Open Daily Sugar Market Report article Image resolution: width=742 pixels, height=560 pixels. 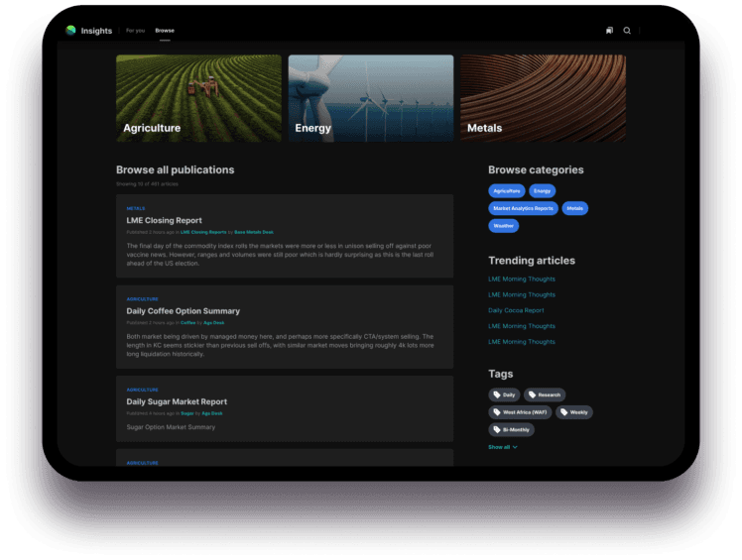177,401
